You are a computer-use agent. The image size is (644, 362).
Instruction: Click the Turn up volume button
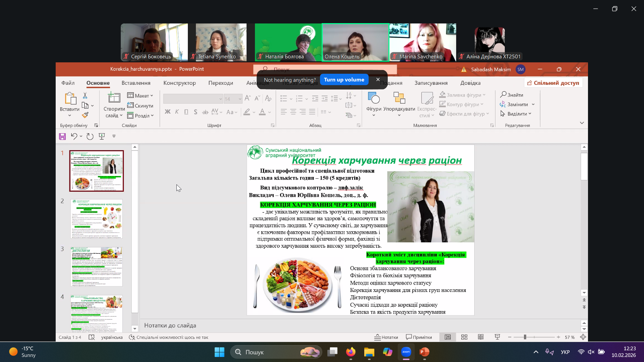pyautogui.click(x=344, y=80)
